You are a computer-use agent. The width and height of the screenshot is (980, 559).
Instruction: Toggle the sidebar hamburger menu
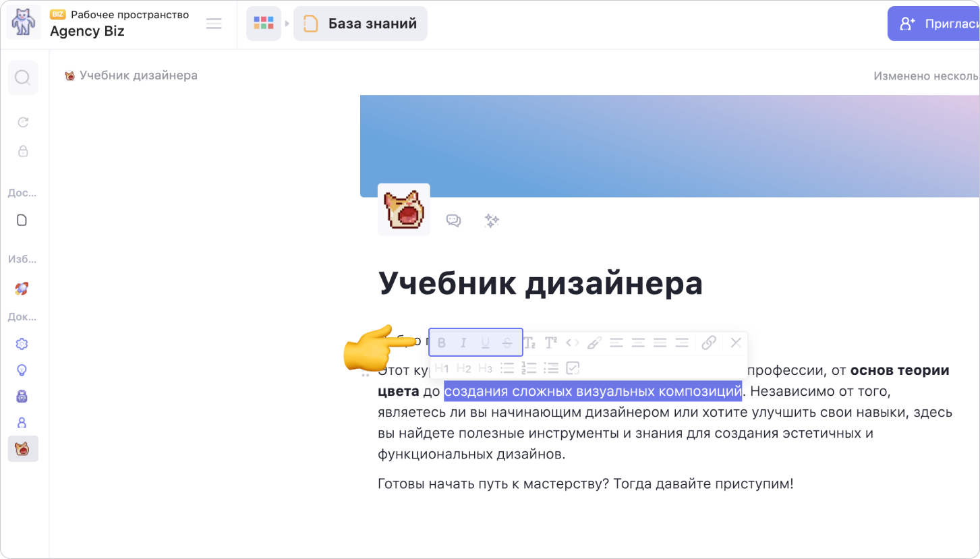[214, 24]
